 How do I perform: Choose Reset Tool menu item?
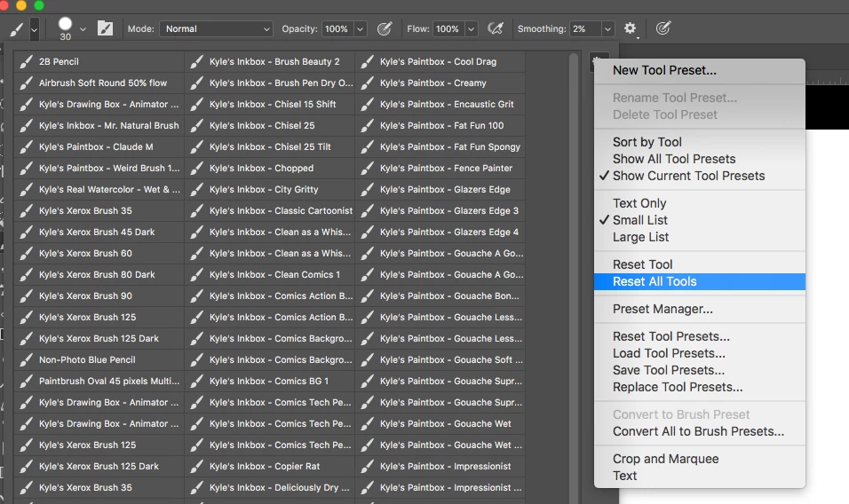click(700, 264)
